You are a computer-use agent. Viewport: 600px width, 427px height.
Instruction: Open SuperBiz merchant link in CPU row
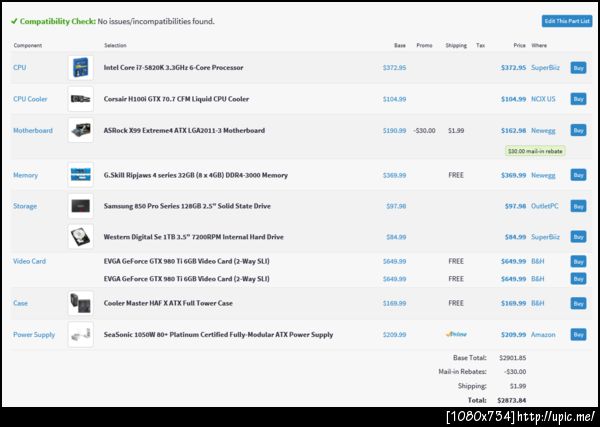coord(545,67)
